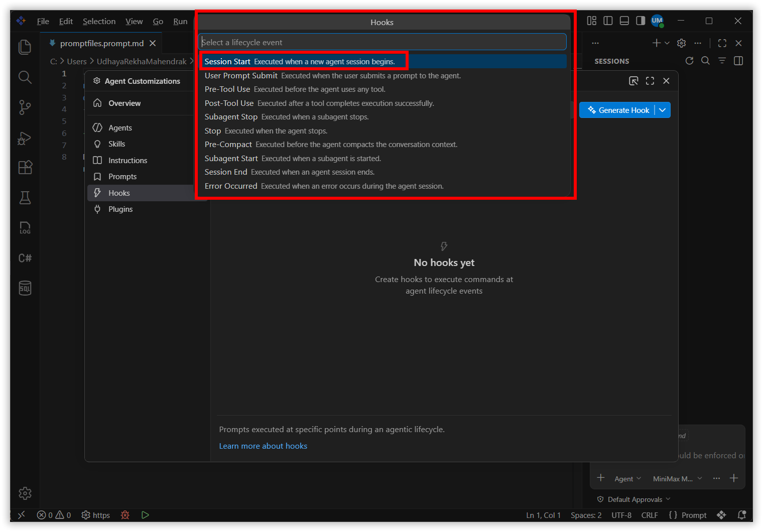Focus the Select a lifecycle event field
This screenshot has width=763, height=532.
click(x=383, y=42)
